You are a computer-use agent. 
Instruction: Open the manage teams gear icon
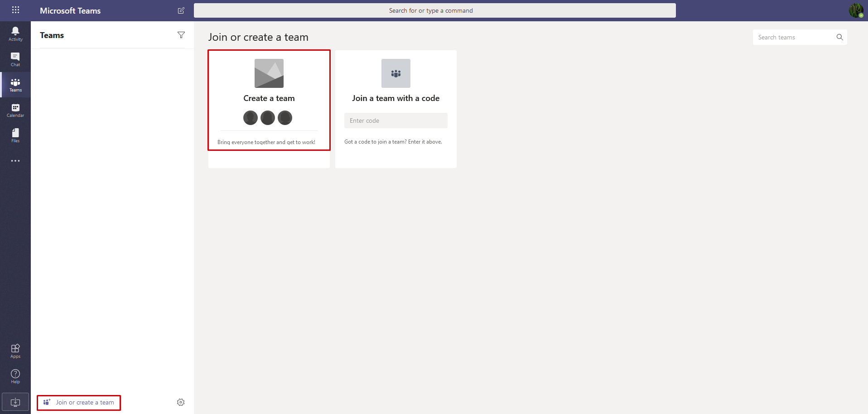181,402
